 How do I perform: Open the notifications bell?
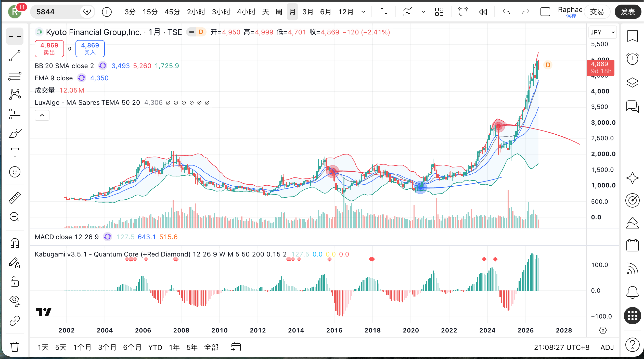pos(633,292)
